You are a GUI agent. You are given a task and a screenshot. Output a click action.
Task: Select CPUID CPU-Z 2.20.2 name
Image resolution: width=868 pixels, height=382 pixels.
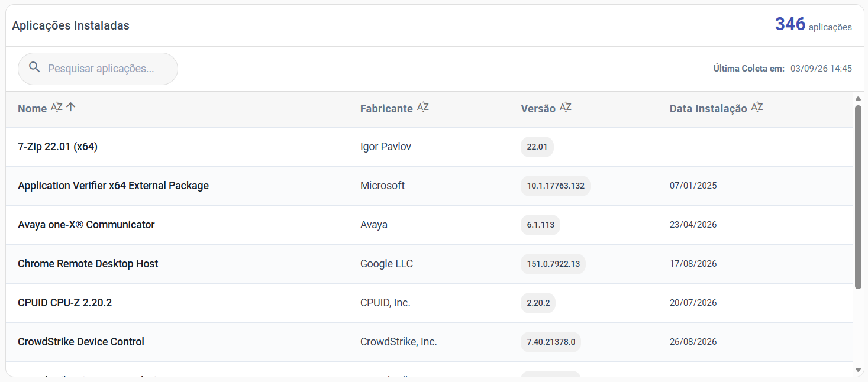pyautogui.click(x=65, y=303)
